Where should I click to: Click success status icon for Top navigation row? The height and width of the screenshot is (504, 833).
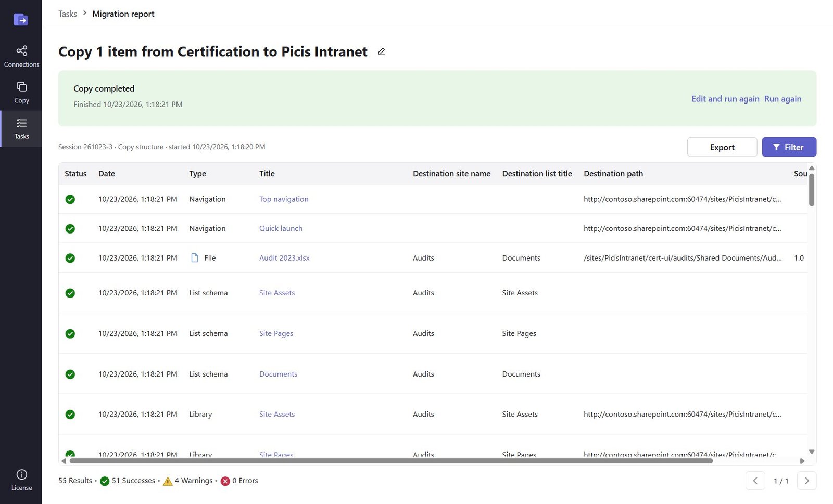(x=70, y=199)
